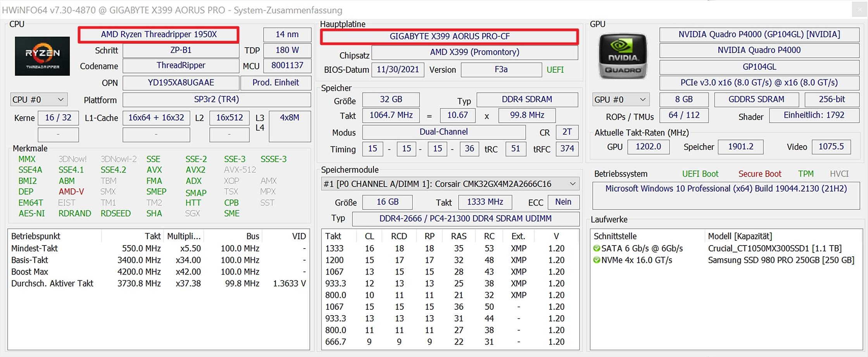Expand the memory module DIMM 1 dropdown
This screenshot has height=357, width=868.
pyautogui.click(x=450, y=184)
